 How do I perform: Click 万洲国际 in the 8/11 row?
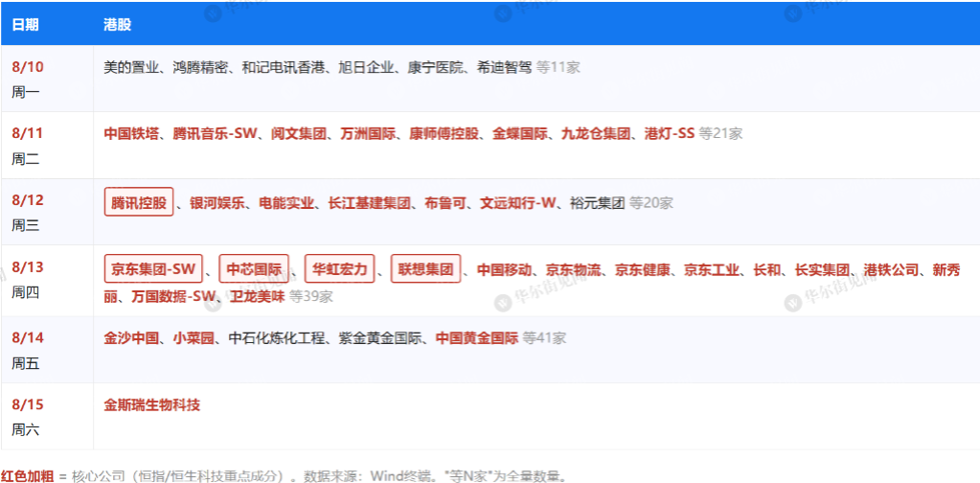click(x=368, y=134)
